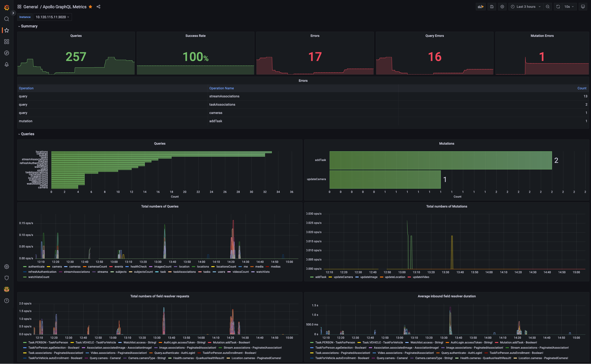Screen dimensions: 591x364
Task: Unstar the dashboard with star icon
Action: pos(90,7)
